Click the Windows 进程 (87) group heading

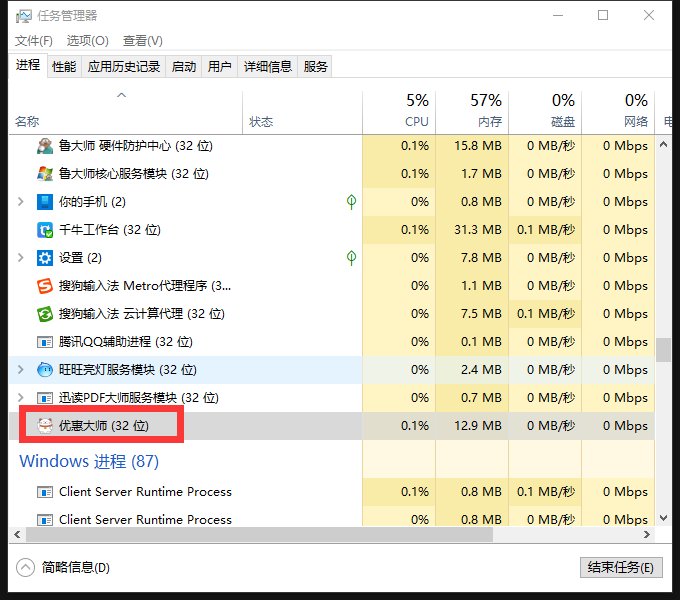89,461
